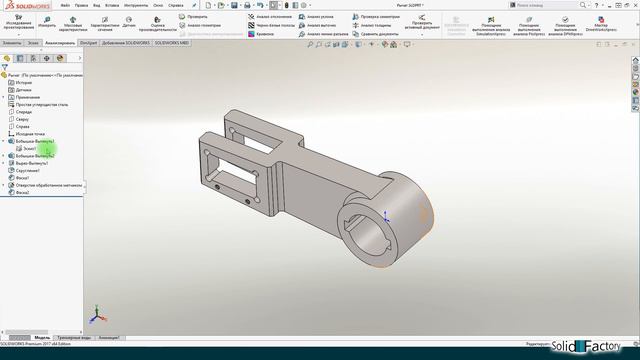This screenshot has width=640, height=360.
Task: Open the Save icon dropdown arrow
Action: 240,6
